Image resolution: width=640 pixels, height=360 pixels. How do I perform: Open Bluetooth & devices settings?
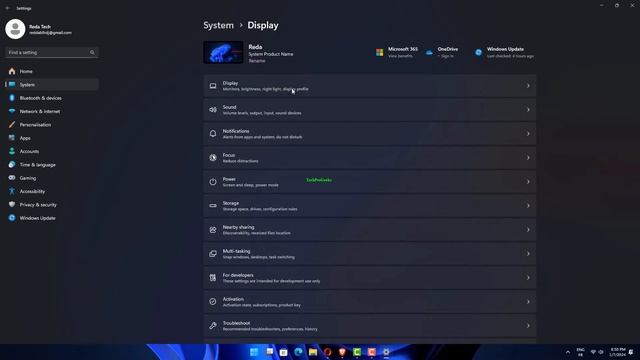52,98
